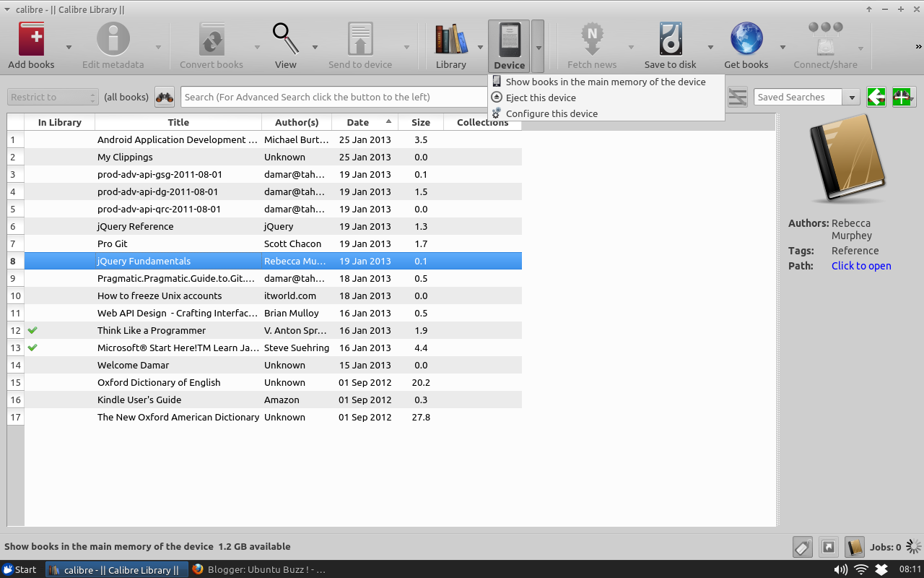924x578 pixels.
Task: Choose Eject this device
Action: click(606, 98)
